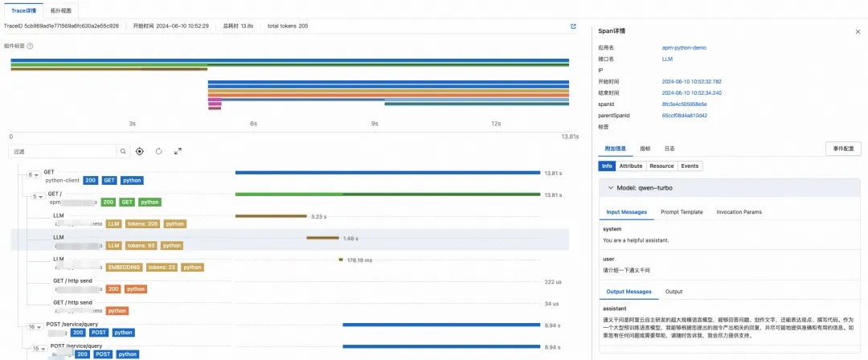Click the refresh icon next to filter
Screen dimensions: 868x360
(159, 151)
